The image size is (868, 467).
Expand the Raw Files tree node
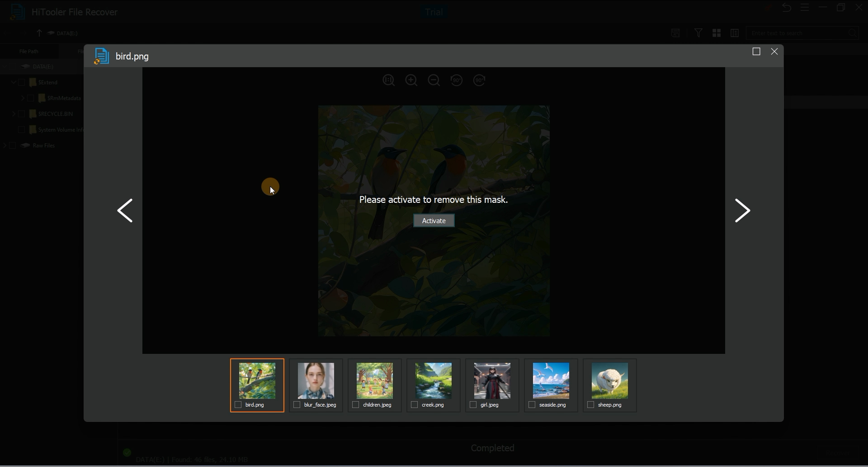click(x=5, y=145)
